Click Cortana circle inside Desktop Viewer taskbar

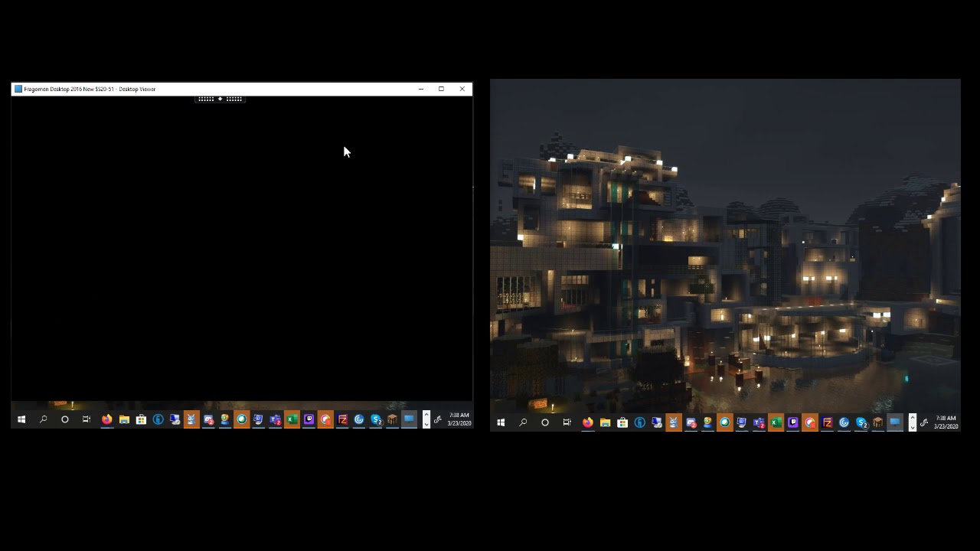pyautogui.click(x=65, y=419)
